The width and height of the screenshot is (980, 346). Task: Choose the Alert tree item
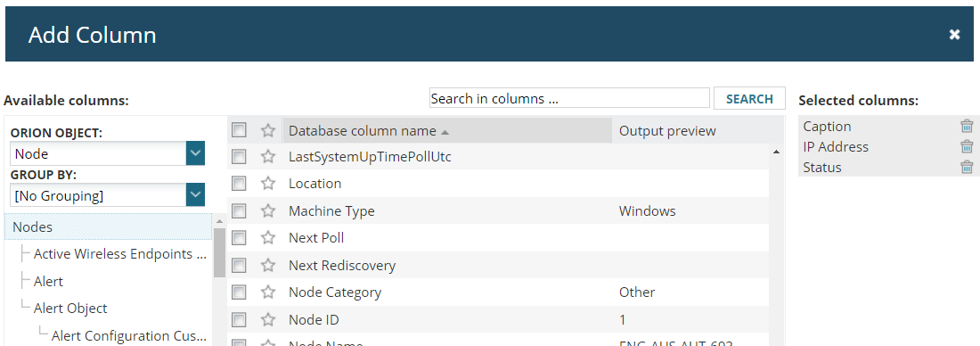(x=48, y=281)
